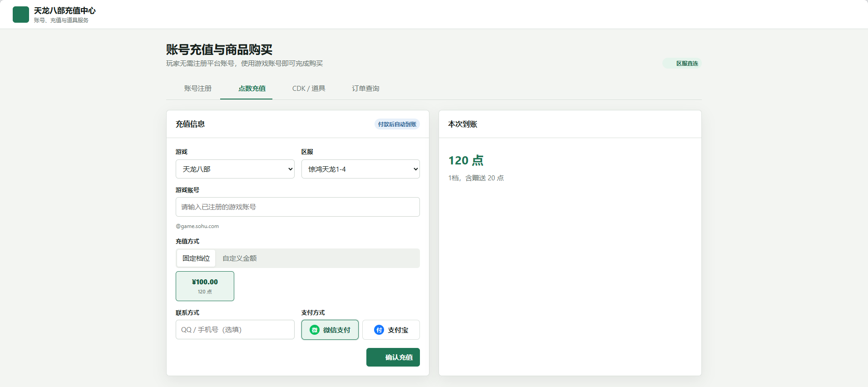
Task: Click the WeChat Pay green icon
Action: pos(315,330)
